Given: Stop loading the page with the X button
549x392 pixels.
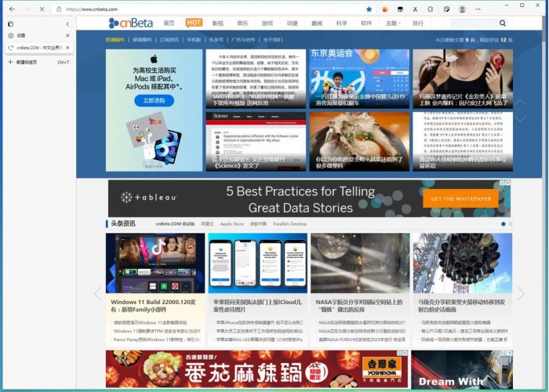Looking at the screenshot, I should [x=42, y=9].
